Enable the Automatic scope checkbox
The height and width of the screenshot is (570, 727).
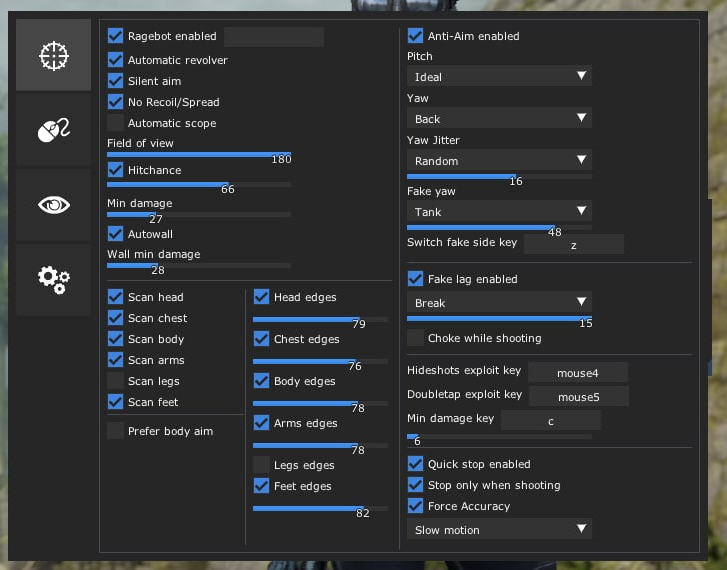pos(116,123)
